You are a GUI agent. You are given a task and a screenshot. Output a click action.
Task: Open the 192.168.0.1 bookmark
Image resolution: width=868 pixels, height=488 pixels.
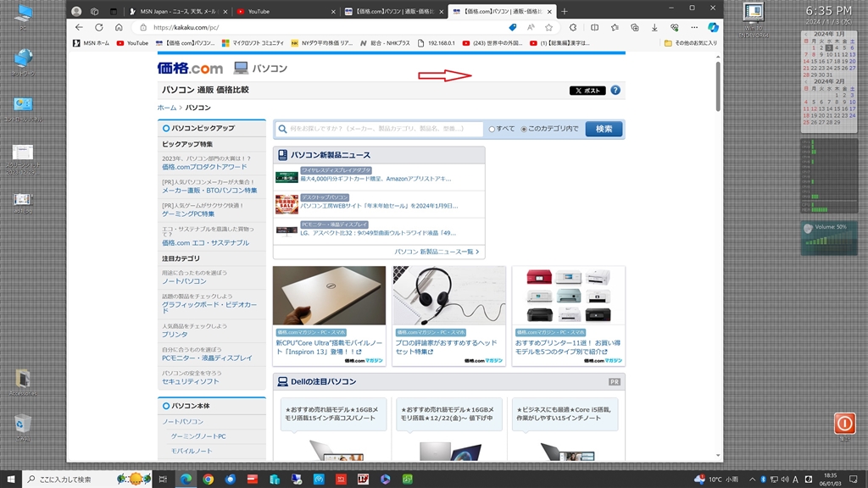coord(437,42)
